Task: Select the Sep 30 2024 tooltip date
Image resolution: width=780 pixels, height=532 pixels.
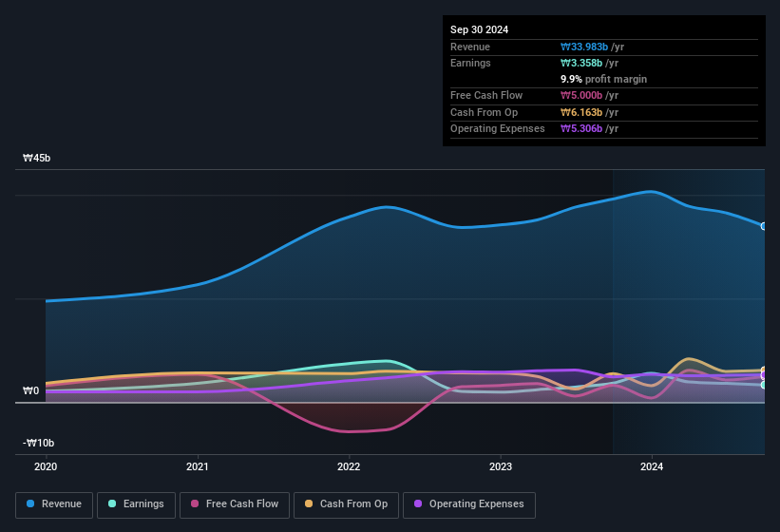Action: point(479,29)
